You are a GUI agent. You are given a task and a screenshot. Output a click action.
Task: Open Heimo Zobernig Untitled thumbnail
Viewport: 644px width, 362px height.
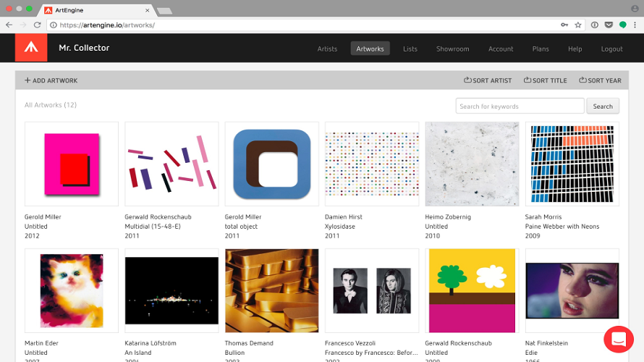[x=472, y=164]
